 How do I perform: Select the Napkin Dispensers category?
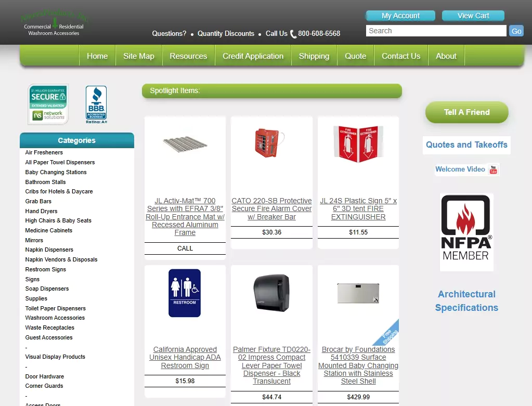coord(49,250)
